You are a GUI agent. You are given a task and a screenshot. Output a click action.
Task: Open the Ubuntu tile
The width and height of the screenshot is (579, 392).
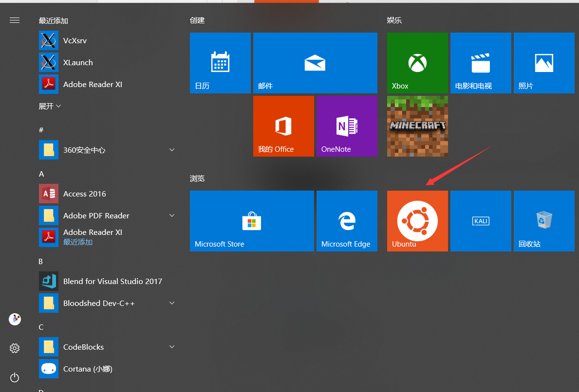click(x=417, y=221)
